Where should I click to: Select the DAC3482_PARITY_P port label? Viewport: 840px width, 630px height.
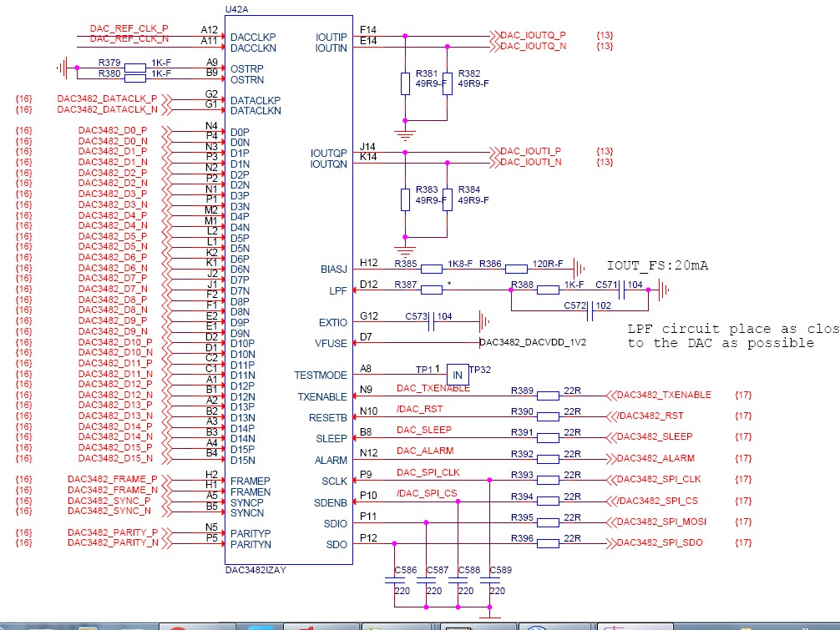113,532
